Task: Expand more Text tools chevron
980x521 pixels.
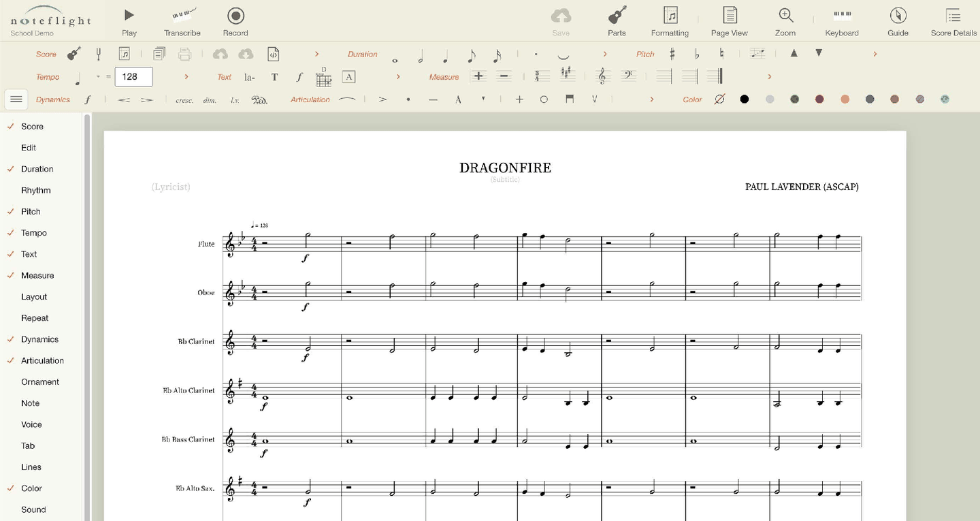Action: (x=398, y=77)
